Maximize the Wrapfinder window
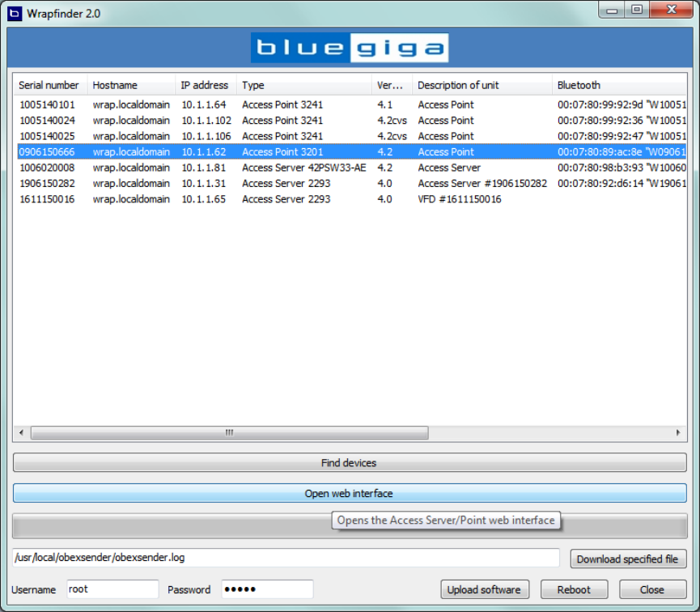Image resolution: width=700 pixels, height=612 pixels. pyautogui.click(x=637, y=10)
